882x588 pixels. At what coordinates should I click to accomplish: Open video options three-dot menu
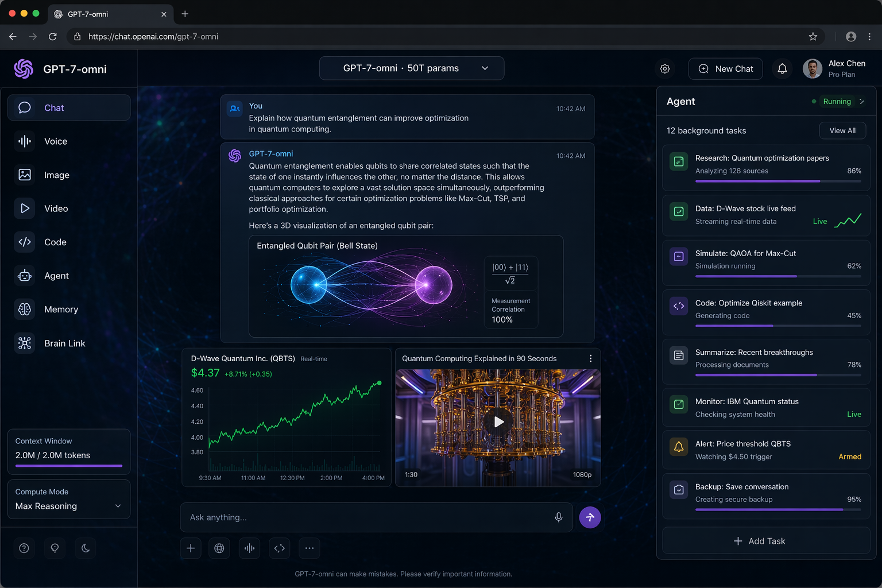click(x=590, y=358)
